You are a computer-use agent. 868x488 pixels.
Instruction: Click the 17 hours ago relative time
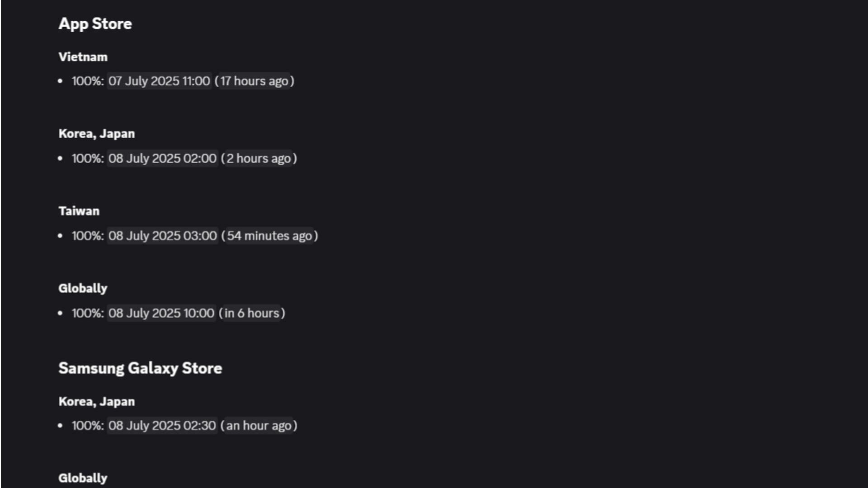coord(254,81)
